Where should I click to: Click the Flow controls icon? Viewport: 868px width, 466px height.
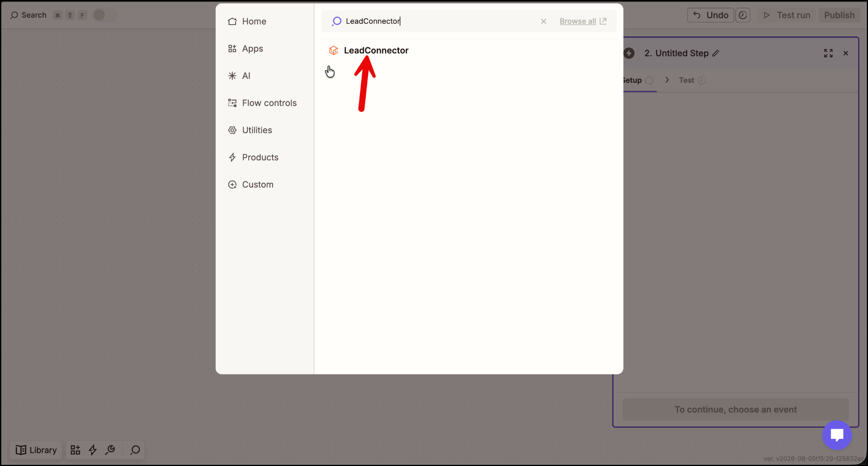[x=232, y=103]
